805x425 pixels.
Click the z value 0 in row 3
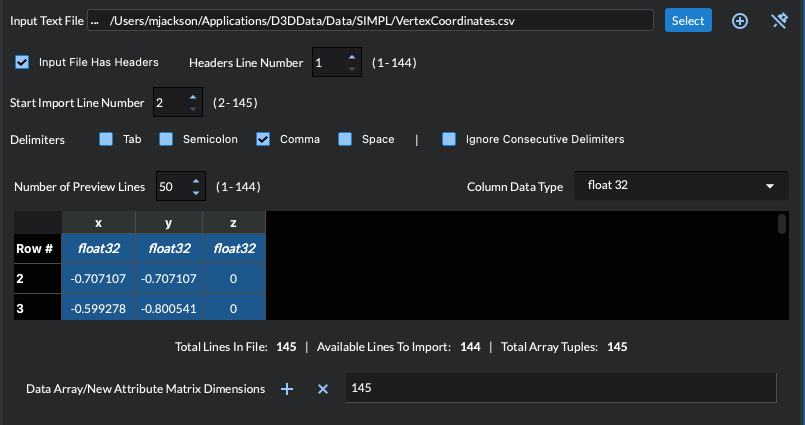coord(234,307)
